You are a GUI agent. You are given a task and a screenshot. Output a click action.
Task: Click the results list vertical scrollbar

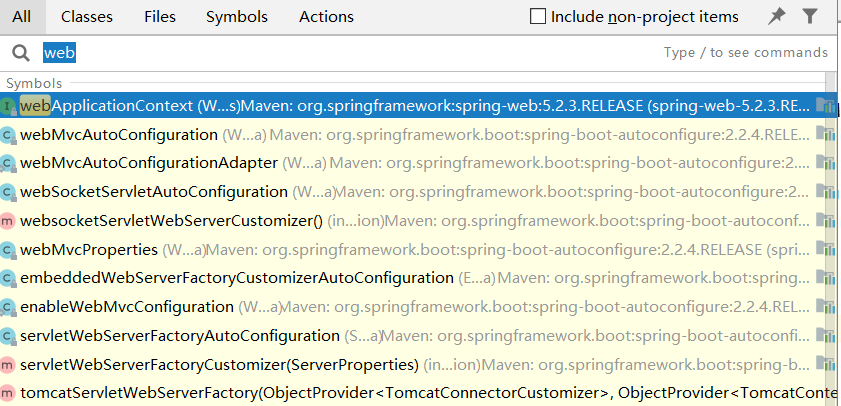(x=833, y=239)
